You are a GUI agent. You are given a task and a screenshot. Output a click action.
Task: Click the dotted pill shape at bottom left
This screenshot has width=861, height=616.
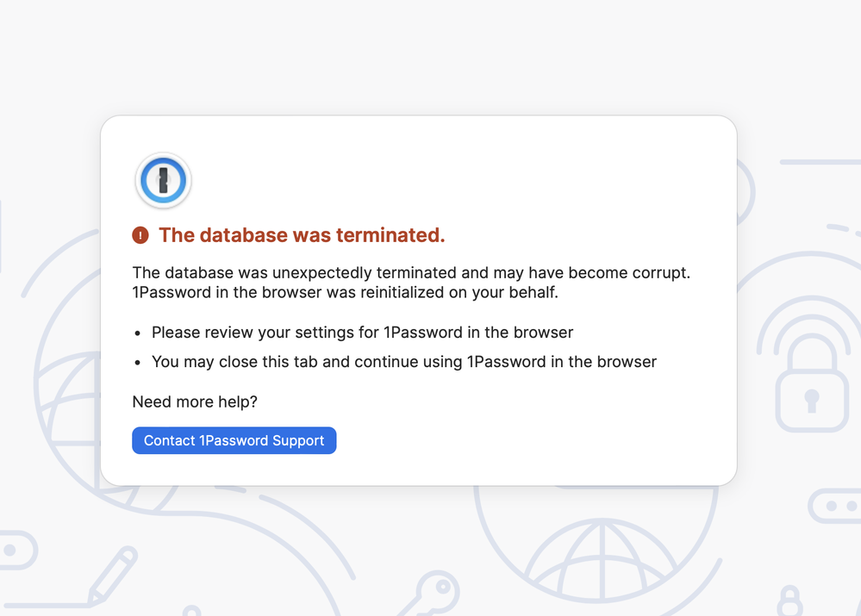pyautogui.click(x=16, y=551)
